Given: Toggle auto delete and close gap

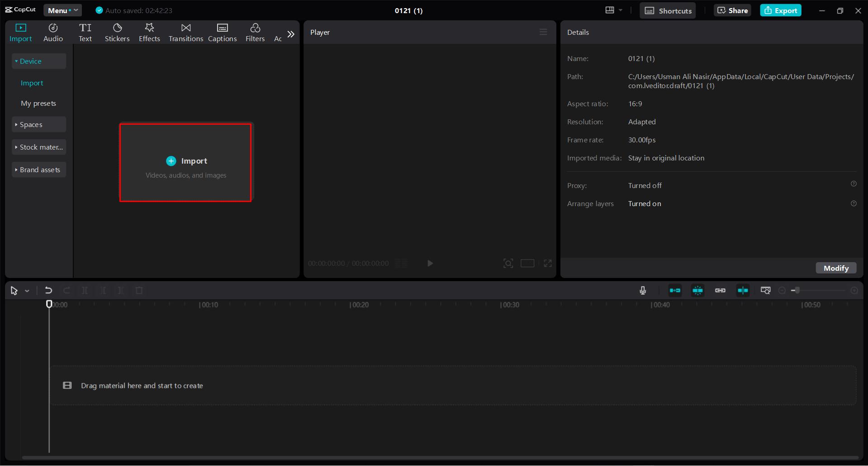Looking at the screenshot, I should tap(674, 291).
